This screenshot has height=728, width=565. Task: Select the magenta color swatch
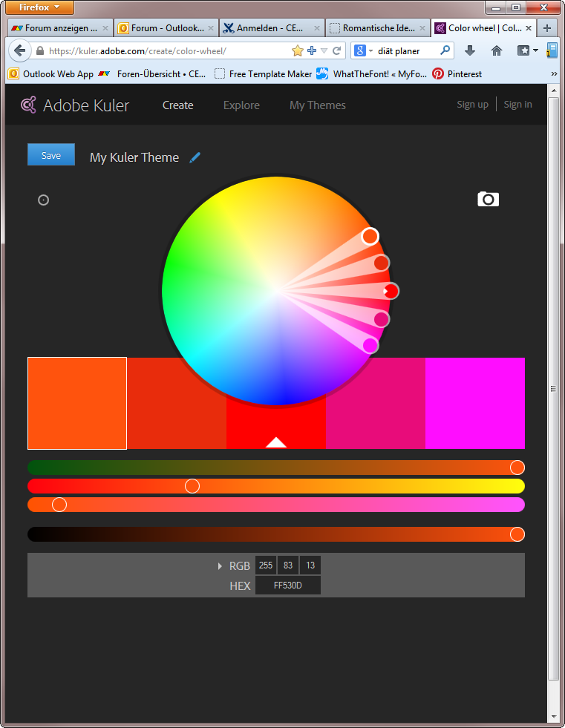475,403
